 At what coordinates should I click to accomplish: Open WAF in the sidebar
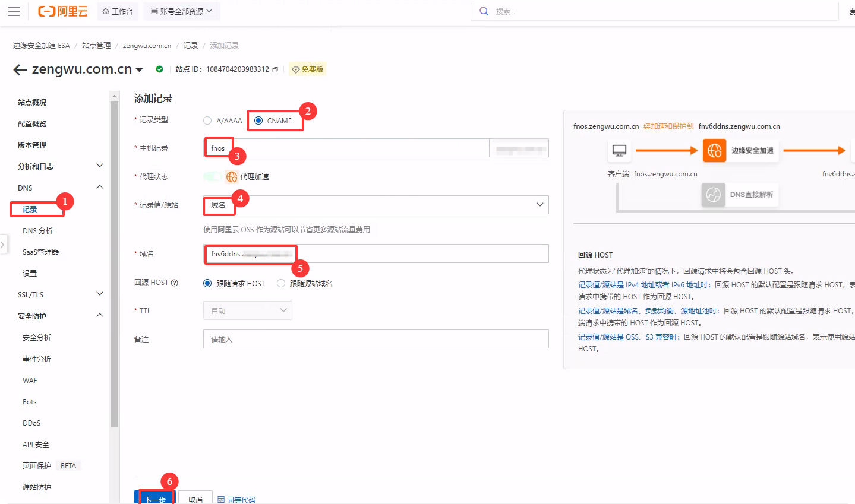click(x=30, y=380)
